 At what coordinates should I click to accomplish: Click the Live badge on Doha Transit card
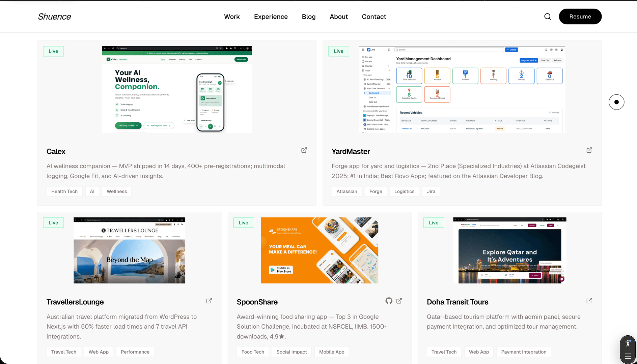pyautogui.click(x=434, y=223)
